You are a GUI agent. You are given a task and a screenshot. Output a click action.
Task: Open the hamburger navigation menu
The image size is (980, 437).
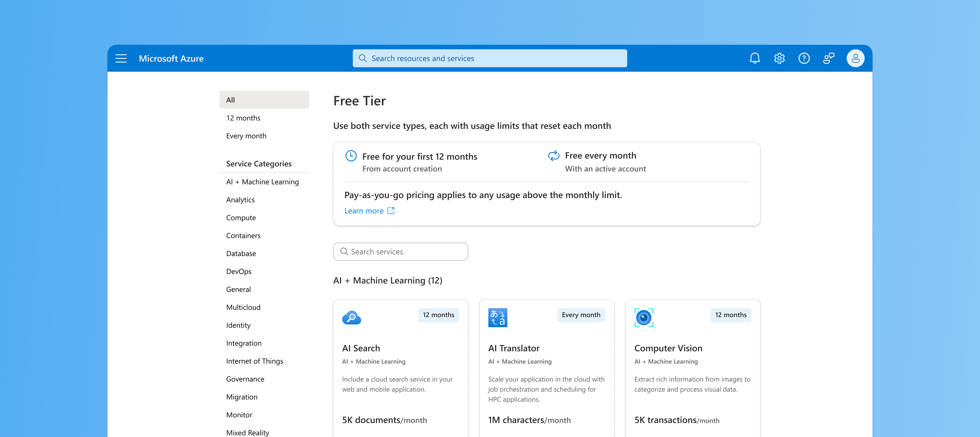tap(121, 58)
